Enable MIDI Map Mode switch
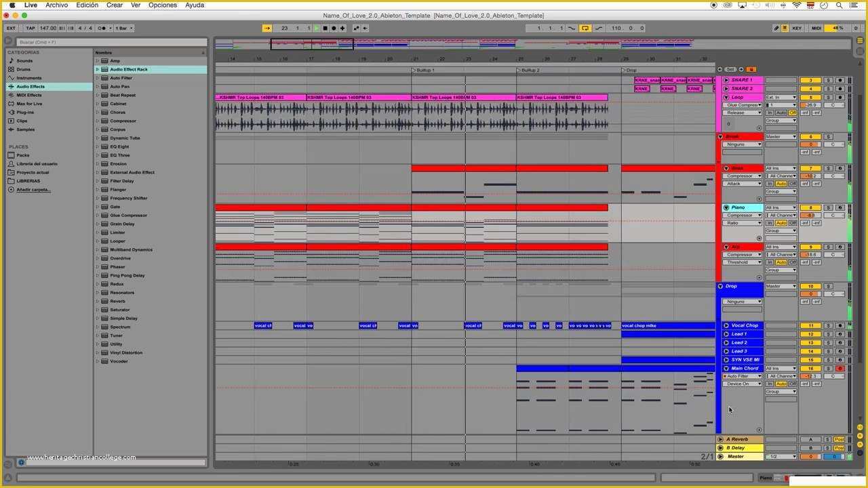 click(x=816, y=28)
